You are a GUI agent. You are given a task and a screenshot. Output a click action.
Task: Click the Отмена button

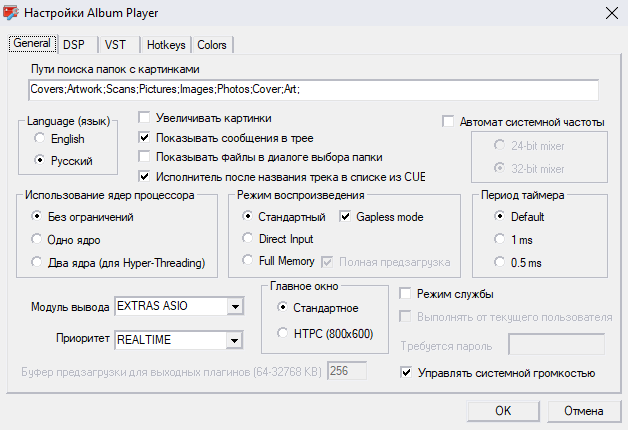click(582, 411)
